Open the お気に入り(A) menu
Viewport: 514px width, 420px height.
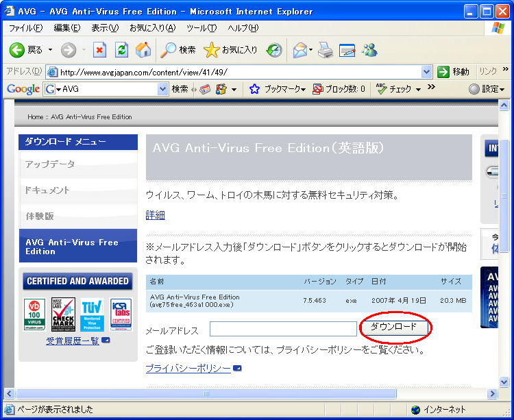pyautogui.click(x=152, y=28)
